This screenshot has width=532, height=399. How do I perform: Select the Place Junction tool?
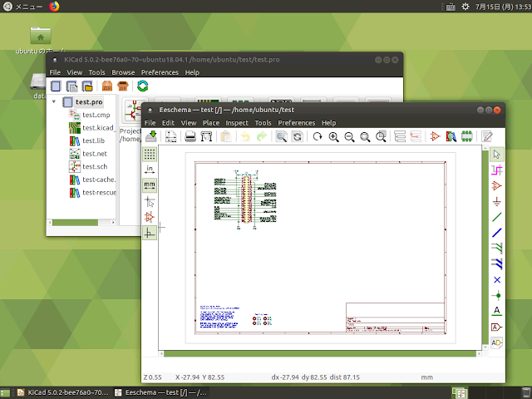[x=497, y=296]
